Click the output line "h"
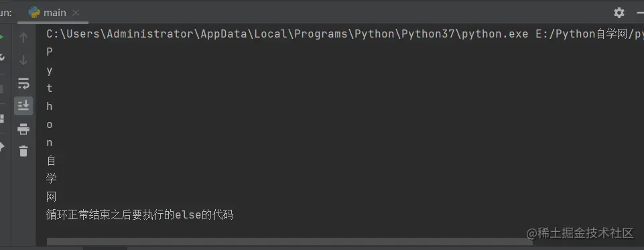644x250 pixels. click(50, 107)
